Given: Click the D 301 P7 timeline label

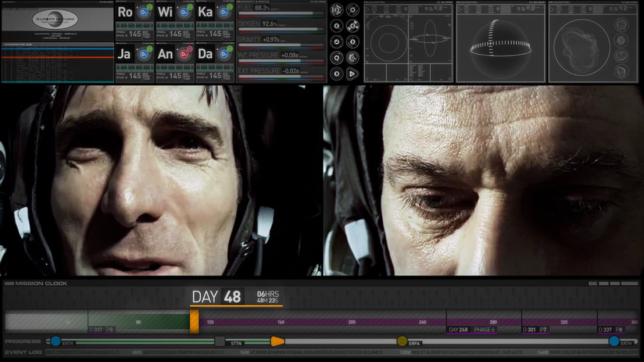Looking at the screenshot, I should point(535,330).
